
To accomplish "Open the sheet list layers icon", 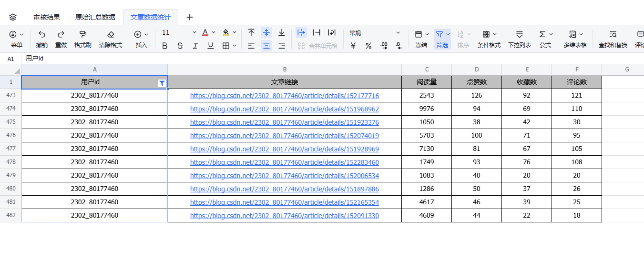I will (13, 17).
